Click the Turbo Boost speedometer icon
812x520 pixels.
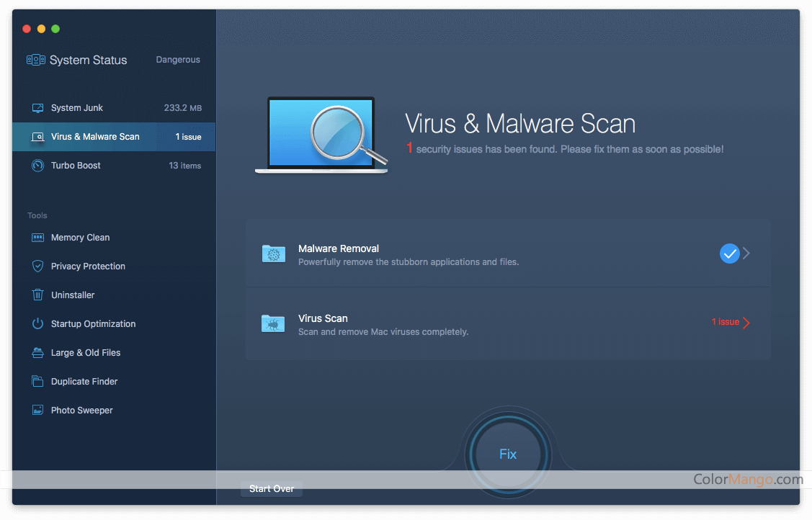pos(37,166)
